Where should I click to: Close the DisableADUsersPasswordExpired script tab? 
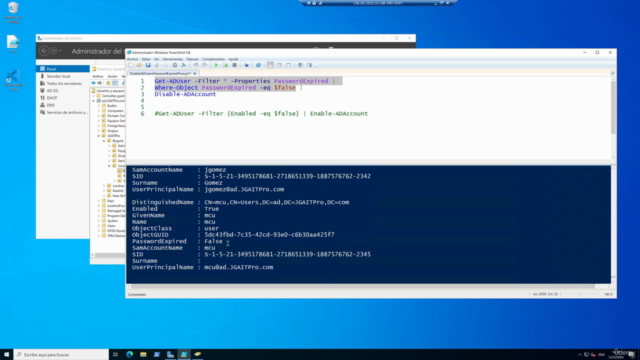[195, 73]
